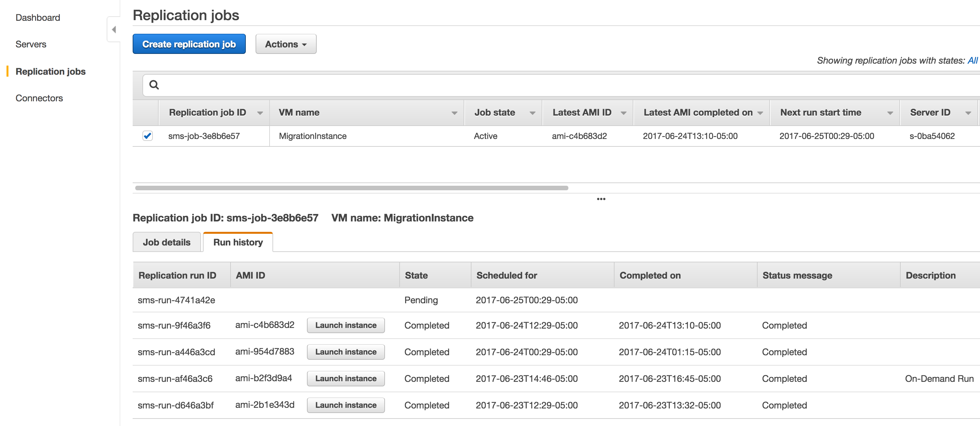
Task: Click the search magnifier icon
Action: pyautogui.click(x=154, y=85)
